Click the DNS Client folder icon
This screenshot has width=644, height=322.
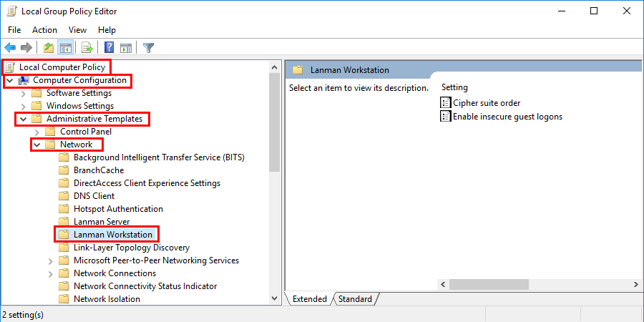(64, 196)
